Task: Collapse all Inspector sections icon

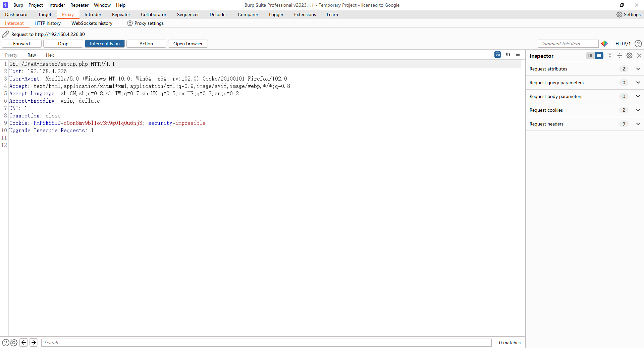Action: coord(620,56)
